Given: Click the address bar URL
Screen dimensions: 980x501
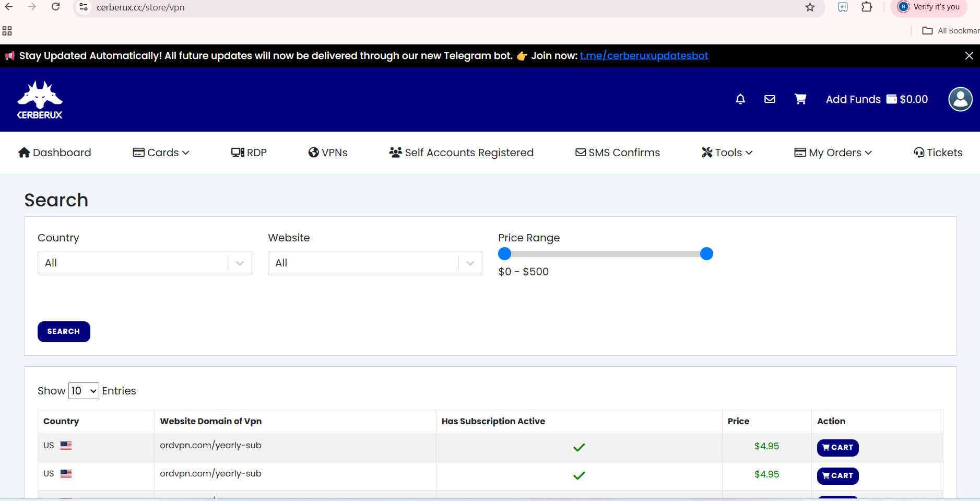Looking at the screenshot, I should click(x=140, y=7).
